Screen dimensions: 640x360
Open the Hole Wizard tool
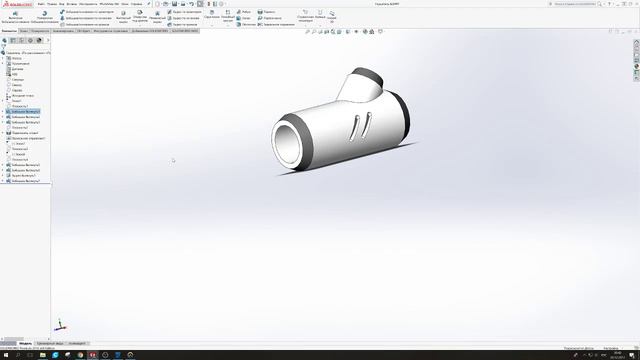[x=140, y=16]
